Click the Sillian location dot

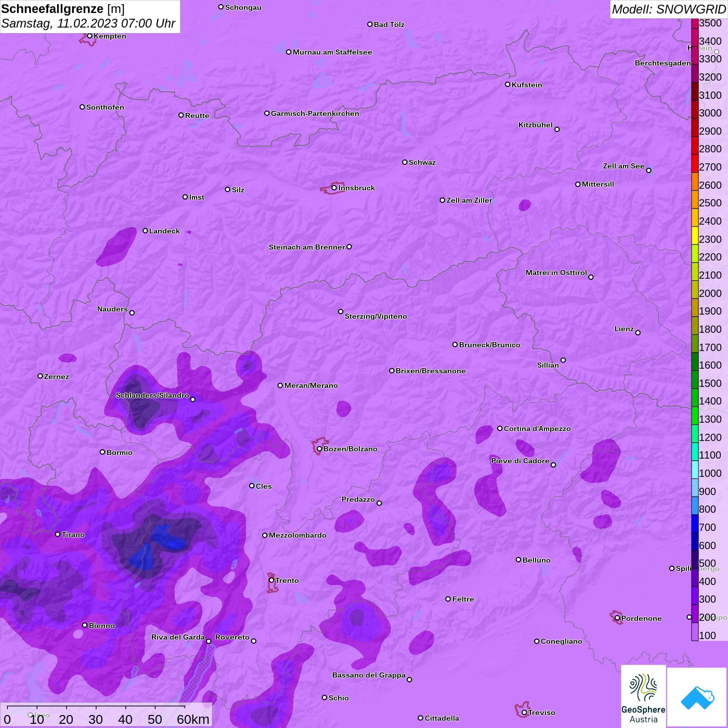click(563, 360)
